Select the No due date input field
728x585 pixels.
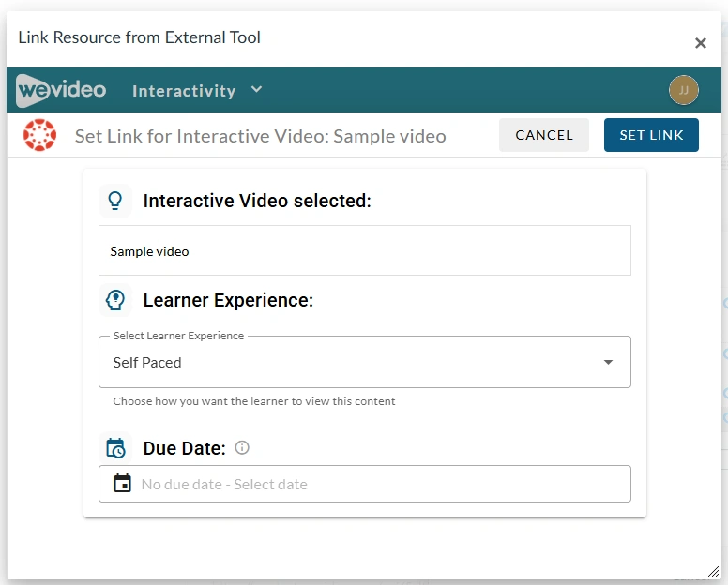pos(364,484)
